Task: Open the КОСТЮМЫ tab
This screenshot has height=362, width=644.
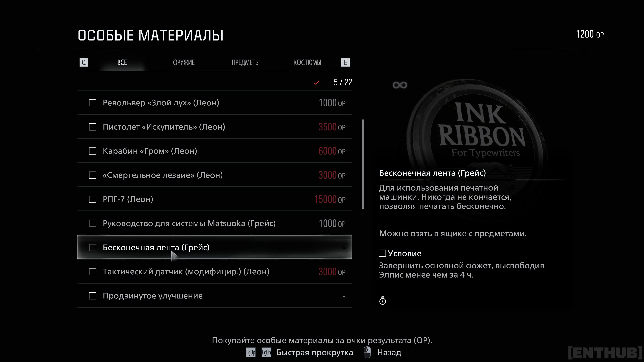Action: (307, 63)
